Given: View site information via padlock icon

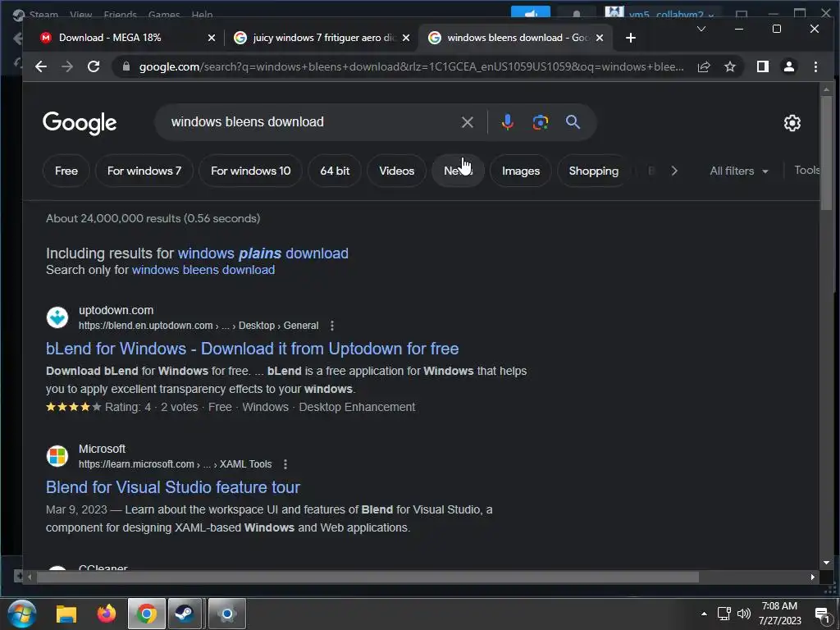Looking at the screenshot, I should [x=126, y=66].
